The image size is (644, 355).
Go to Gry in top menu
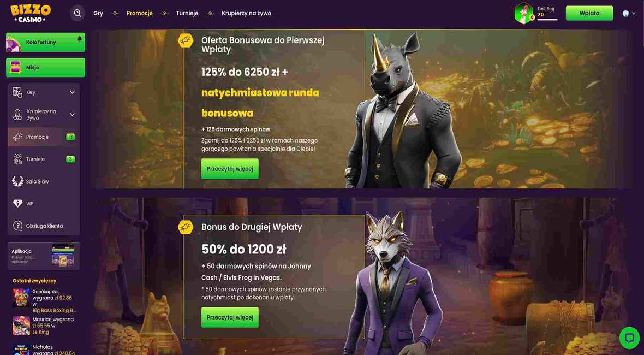pyautogui.click(x=98, y=13)
